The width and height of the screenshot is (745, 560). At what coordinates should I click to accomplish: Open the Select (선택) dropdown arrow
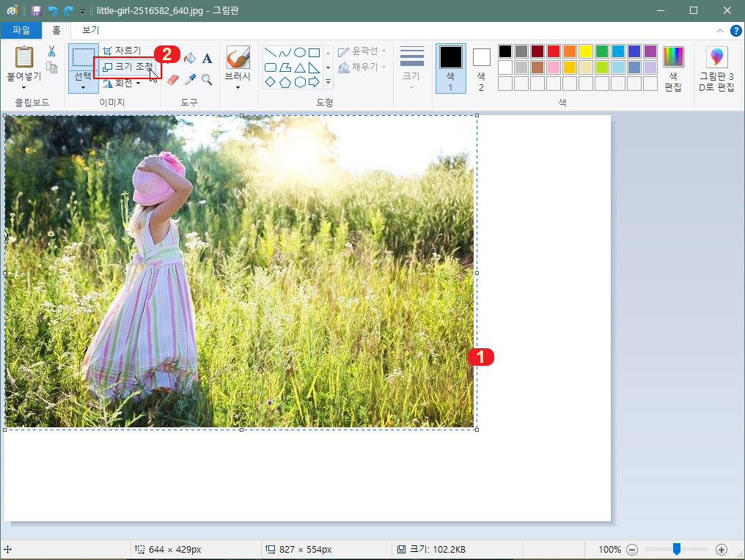[83, 87]
